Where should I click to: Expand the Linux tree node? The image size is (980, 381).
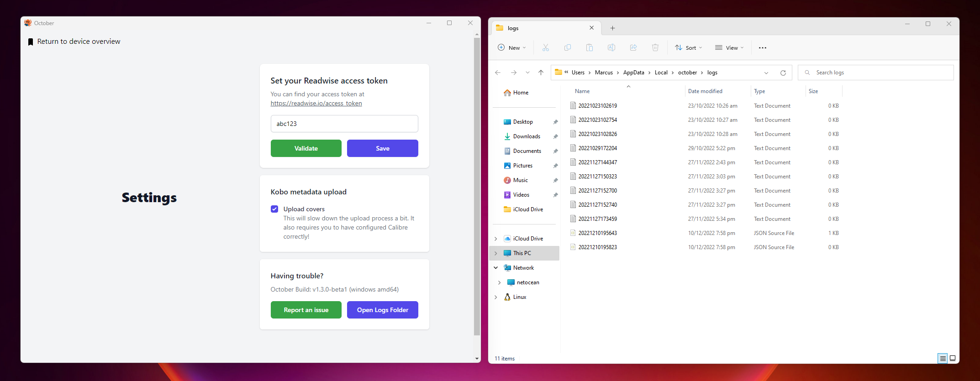pos(496,297)
